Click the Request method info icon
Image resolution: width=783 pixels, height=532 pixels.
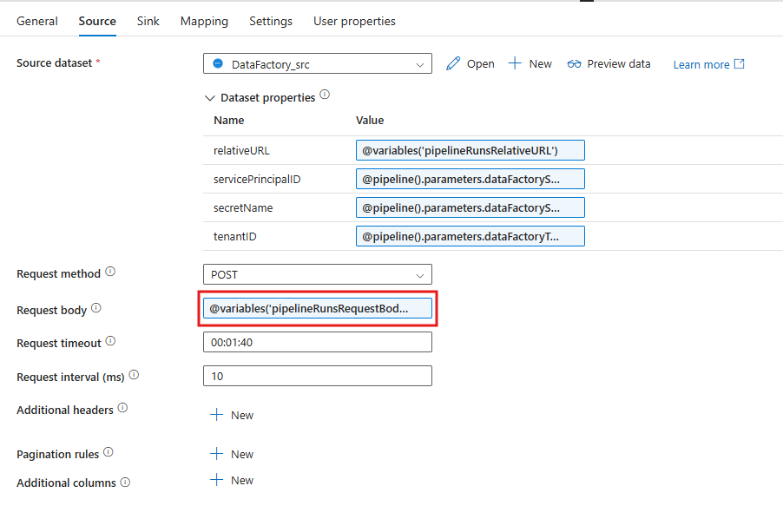[x=110, y=270]
